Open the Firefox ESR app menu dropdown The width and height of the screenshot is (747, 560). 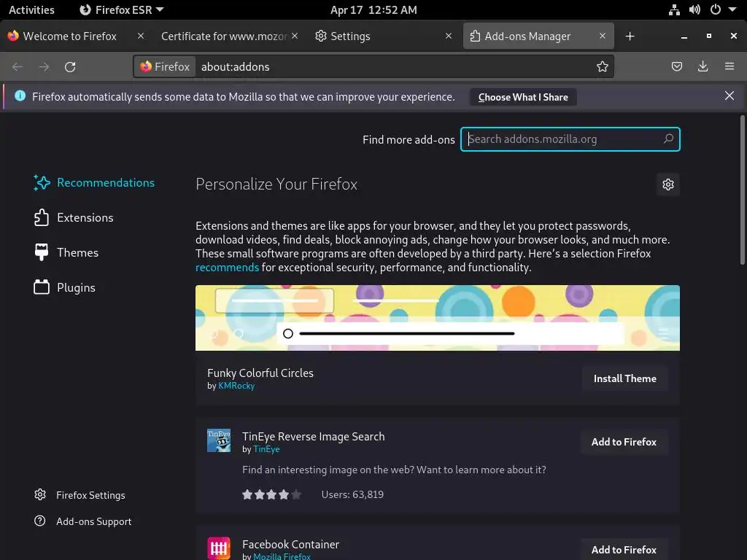(x=122, y=9)
